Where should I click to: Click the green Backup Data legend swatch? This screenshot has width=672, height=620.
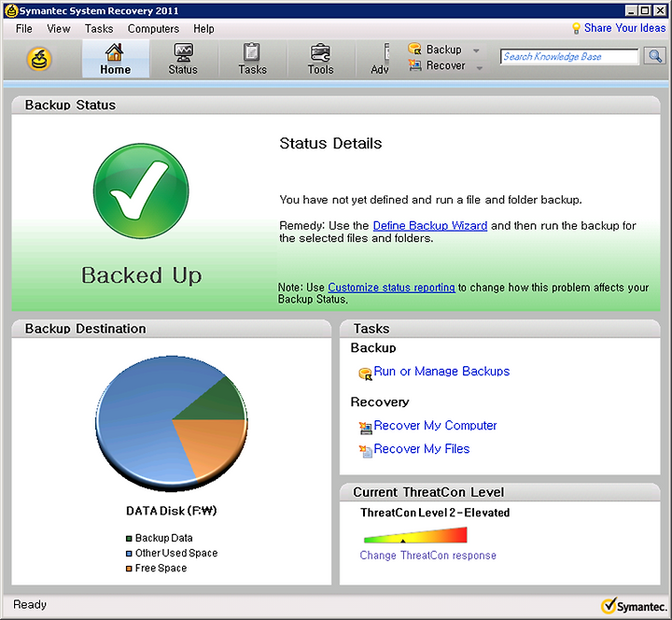(129, 539)
